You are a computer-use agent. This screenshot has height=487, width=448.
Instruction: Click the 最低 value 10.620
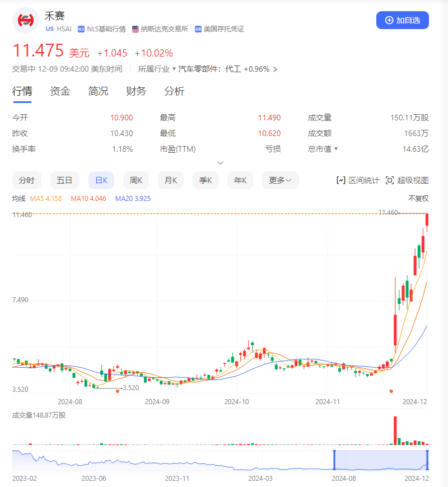click(269, 134)
